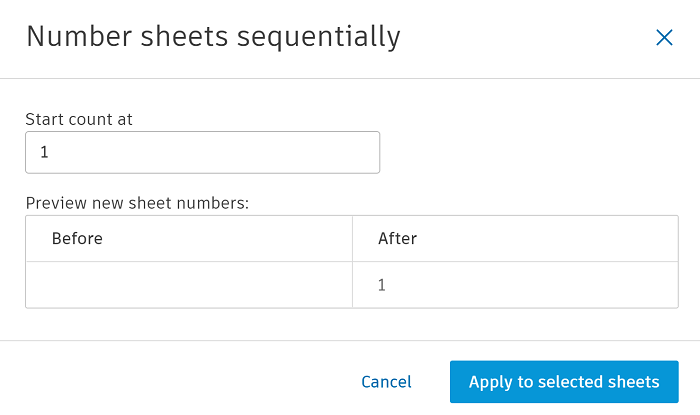Place cursor in the start count box
The height and width of the screenshot is (415, 700).
(x=202, y=153)
